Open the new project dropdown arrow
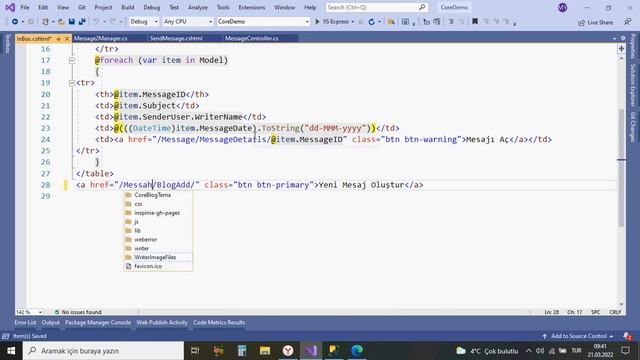The width and height of the screenshot is (640, 360). (x=53, y=22)
